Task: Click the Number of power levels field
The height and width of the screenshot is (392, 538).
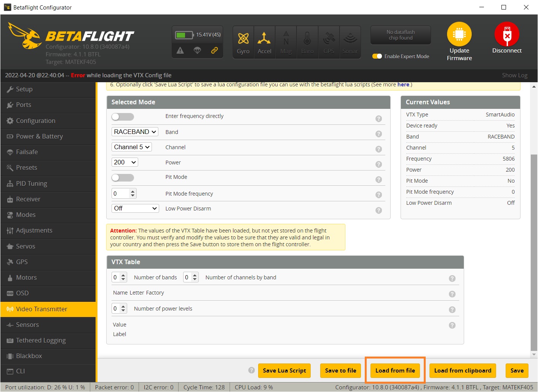Action: [x=119, y=308]
